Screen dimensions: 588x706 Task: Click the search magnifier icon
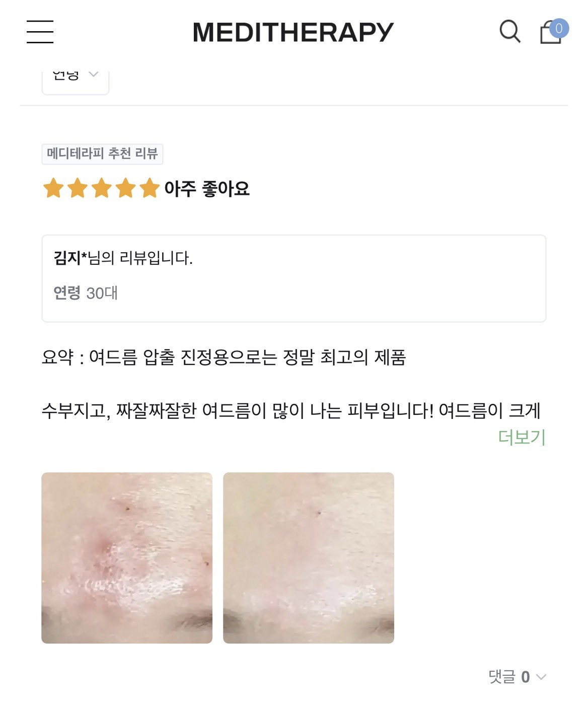(509, 31)
